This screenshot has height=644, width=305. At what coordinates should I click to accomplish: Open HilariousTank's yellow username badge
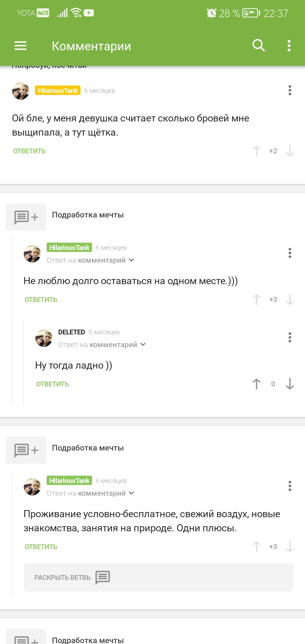58,91
